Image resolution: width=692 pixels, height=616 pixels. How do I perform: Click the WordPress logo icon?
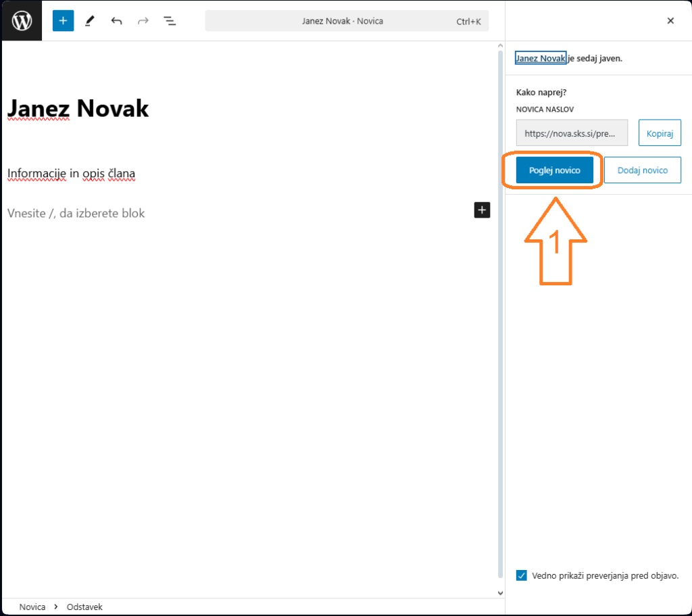(x=22, y=21)
